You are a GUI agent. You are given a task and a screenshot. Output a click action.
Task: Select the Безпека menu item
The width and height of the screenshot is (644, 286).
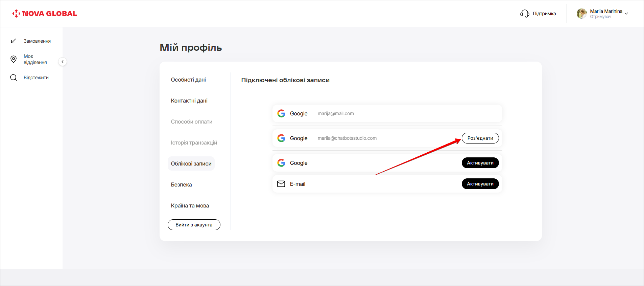pyautogui.click(x=181, y=185)
